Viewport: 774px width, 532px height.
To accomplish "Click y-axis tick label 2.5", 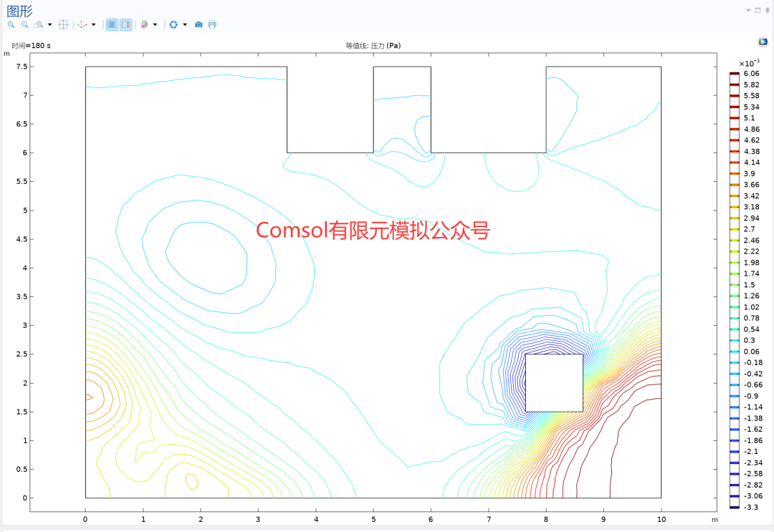I will pos(21,354).
